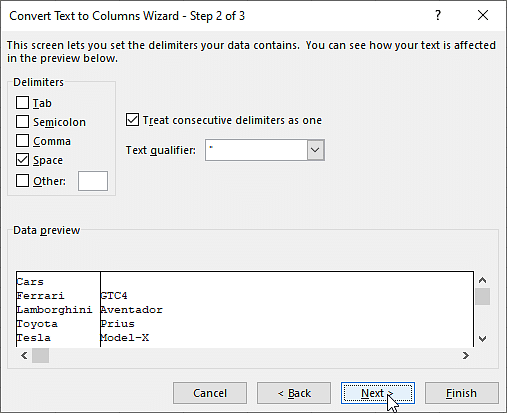The width and height of the screenshot is (507, 413).
Task: Open the Text qualifier dropdown arrow
Action: pos(315,150)
